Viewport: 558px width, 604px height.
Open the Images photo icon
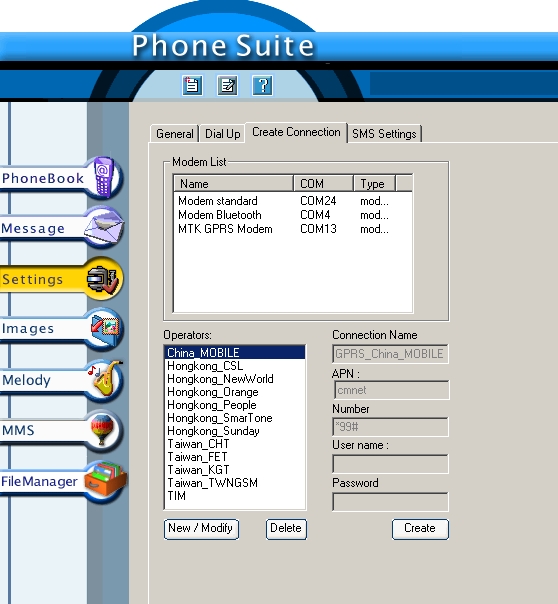[x=105, y=328]
